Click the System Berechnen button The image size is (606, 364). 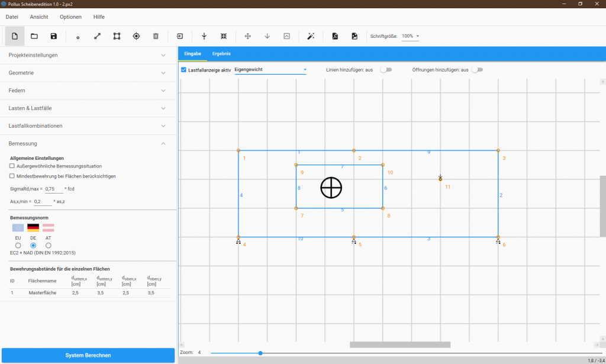coord(88,356)
